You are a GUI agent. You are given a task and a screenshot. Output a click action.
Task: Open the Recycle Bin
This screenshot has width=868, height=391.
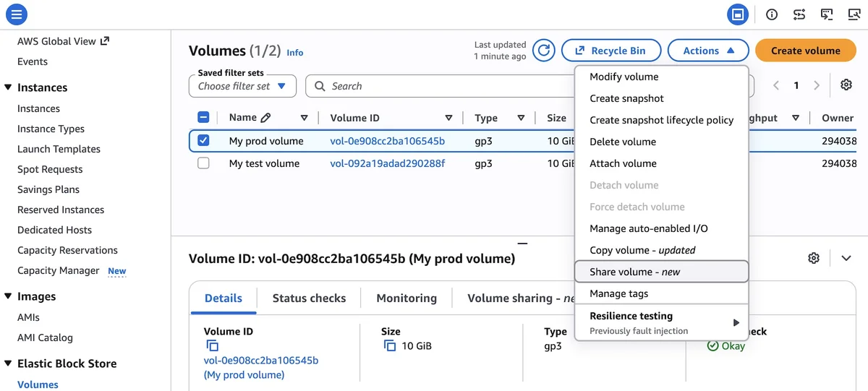[611, 51]
